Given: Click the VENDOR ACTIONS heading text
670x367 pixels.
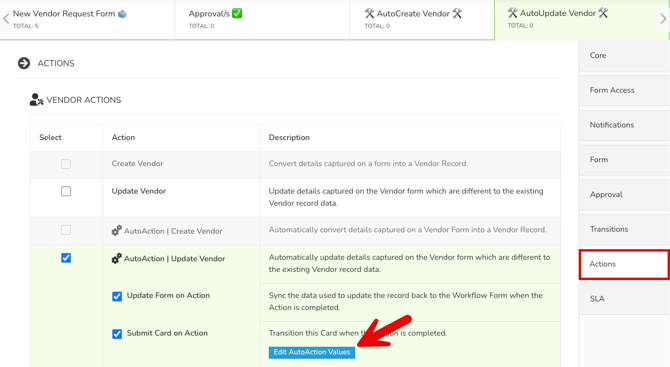Looking at the screenshot, I should pos(84,100).
